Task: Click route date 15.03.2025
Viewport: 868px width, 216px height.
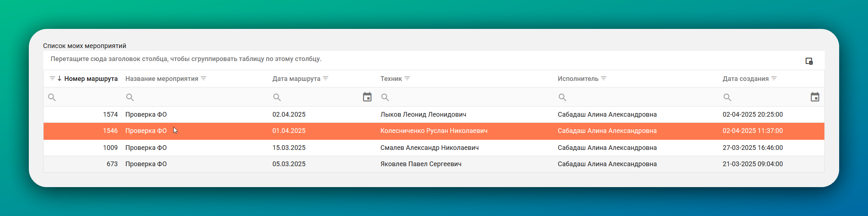Action: [289, 148]
